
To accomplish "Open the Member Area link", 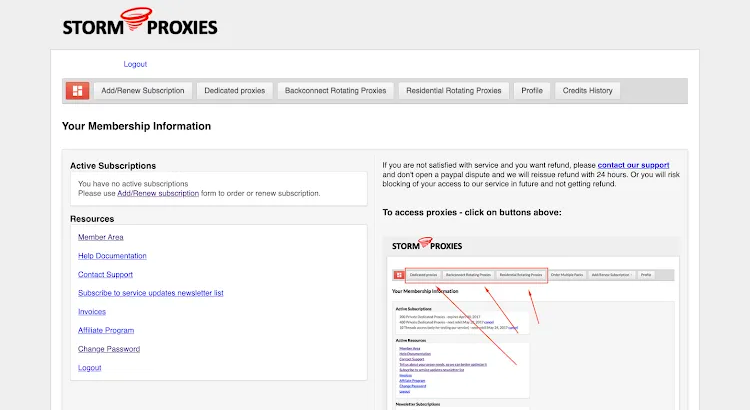I will 100,237.
